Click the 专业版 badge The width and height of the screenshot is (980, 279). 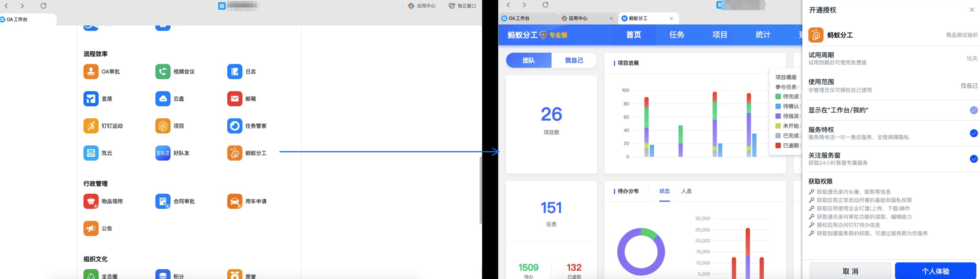click(554, 35)
